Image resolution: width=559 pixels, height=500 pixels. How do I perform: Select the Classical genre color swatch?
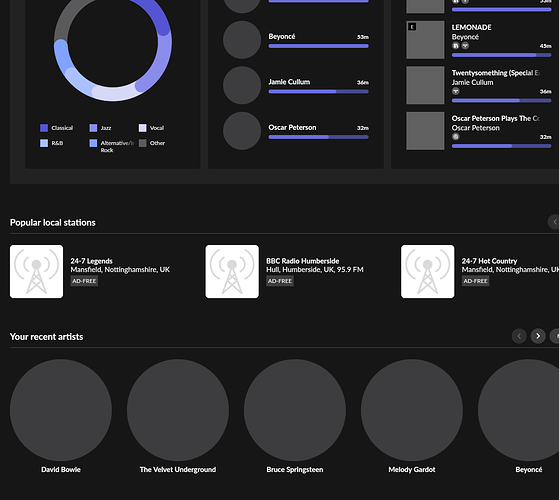point(44,128)
